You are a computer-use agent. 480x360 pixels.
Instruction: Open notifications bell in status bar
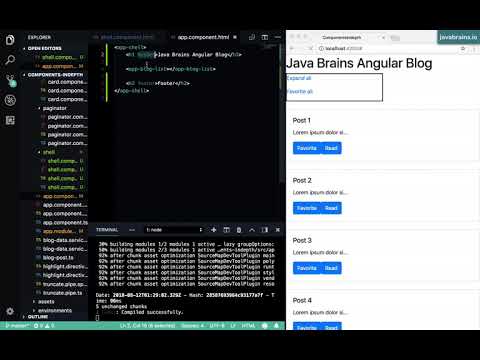(x=276, y=326)
